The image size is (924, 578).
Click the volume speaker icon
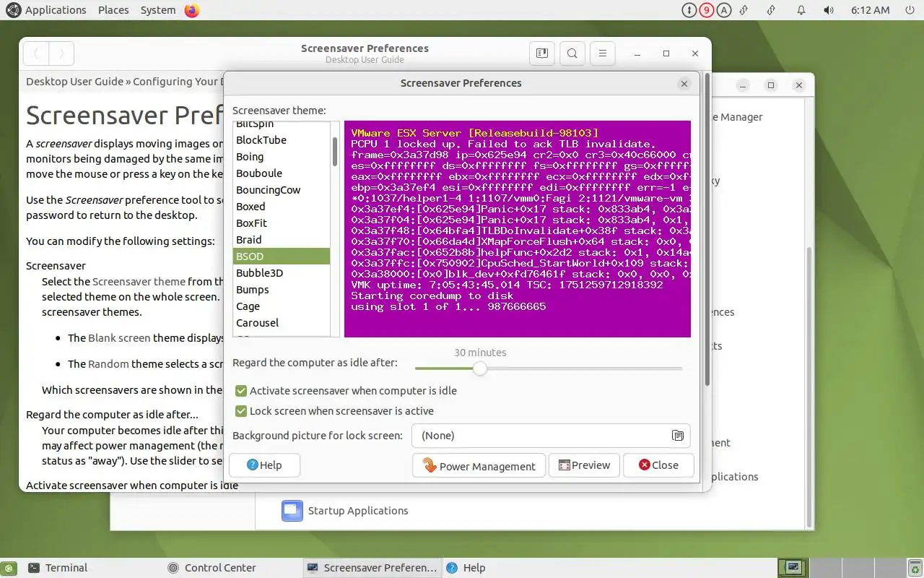click(829, 10)
